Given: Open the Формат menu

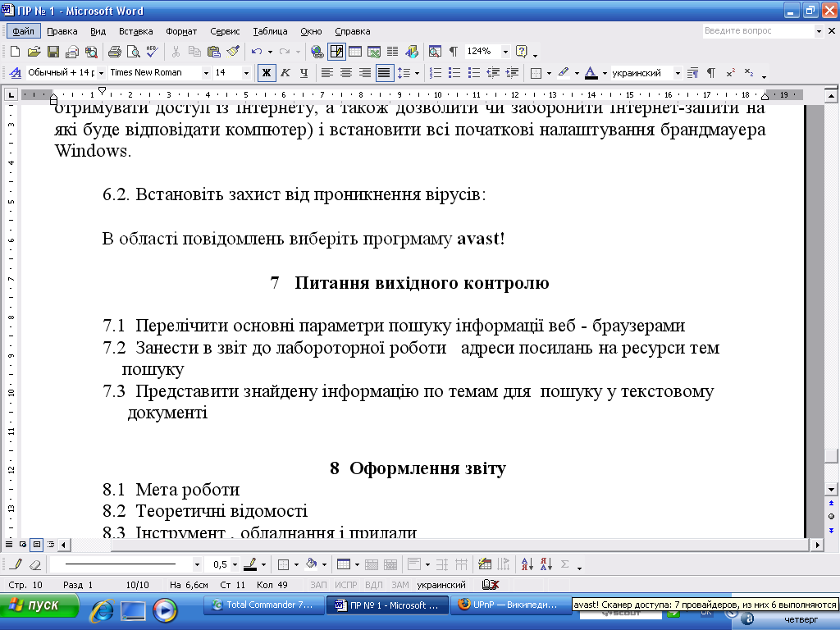Looking at the screenshot, I should (x=181, y=31).
